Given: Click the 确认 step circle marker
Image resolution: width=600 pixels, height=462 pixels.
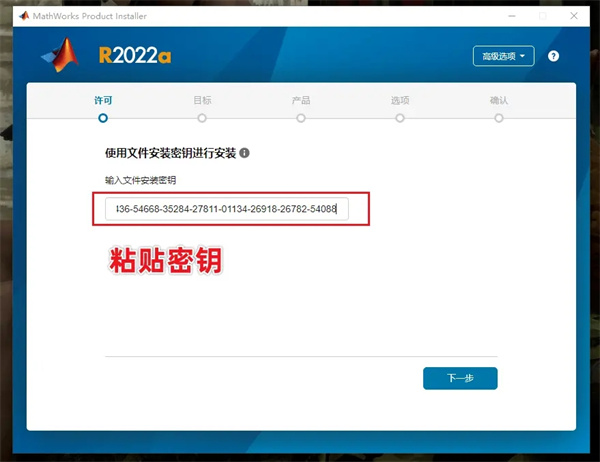Looking at the screenshot, I should pyautogui.click(x=499, y=118).
